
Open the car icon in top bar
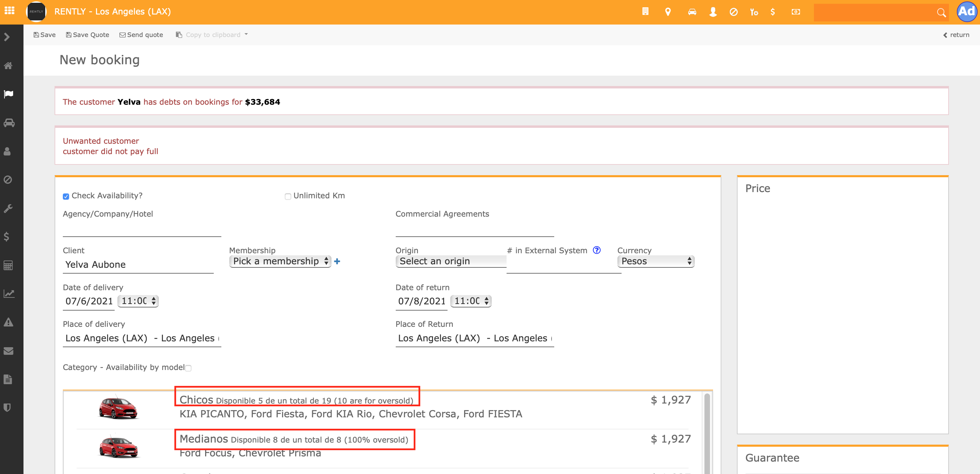click(692, 12)
